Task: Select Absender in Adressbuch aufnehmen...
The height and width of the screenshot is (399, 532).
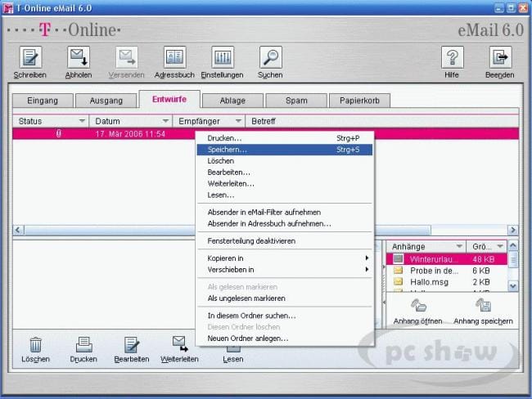Action: coord(285,224)
